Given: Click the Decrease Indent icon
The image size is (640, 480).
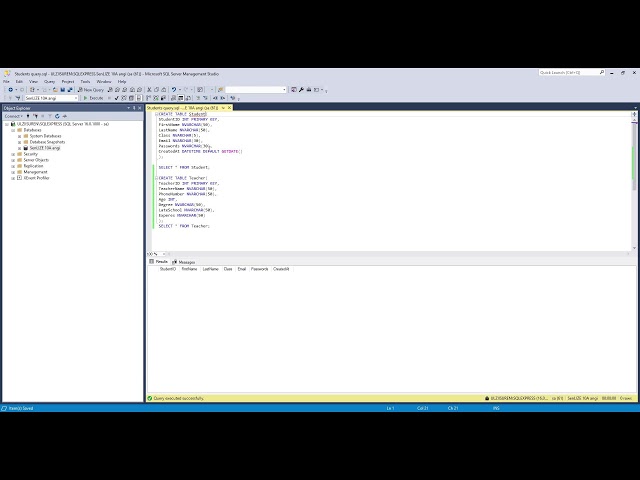Looking at the screenshot, I should pos(215,98).
